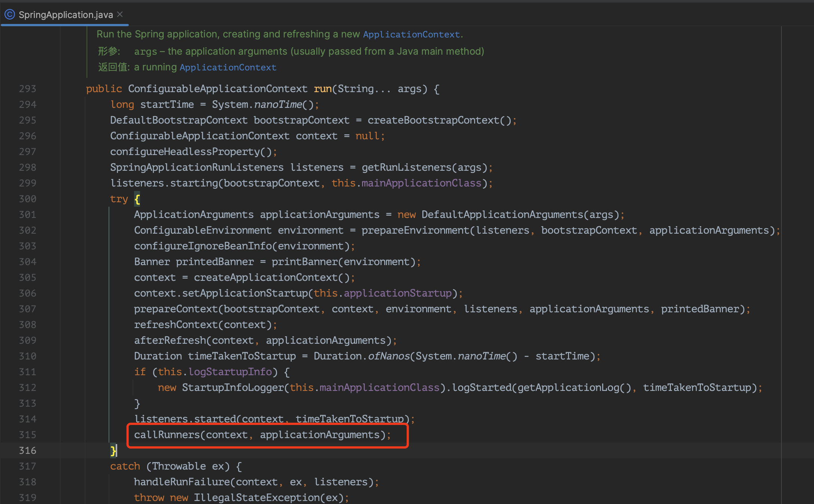Click the Java class icon on the tab
This screenshot has height=504, width=814.
tap(9, 14)
